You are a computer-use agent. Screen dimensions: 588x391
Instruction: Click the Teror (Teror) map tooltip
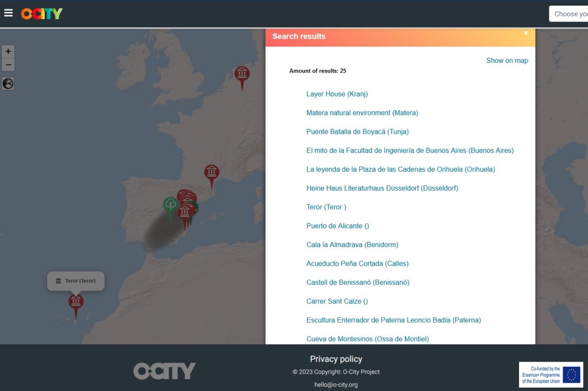76,281
